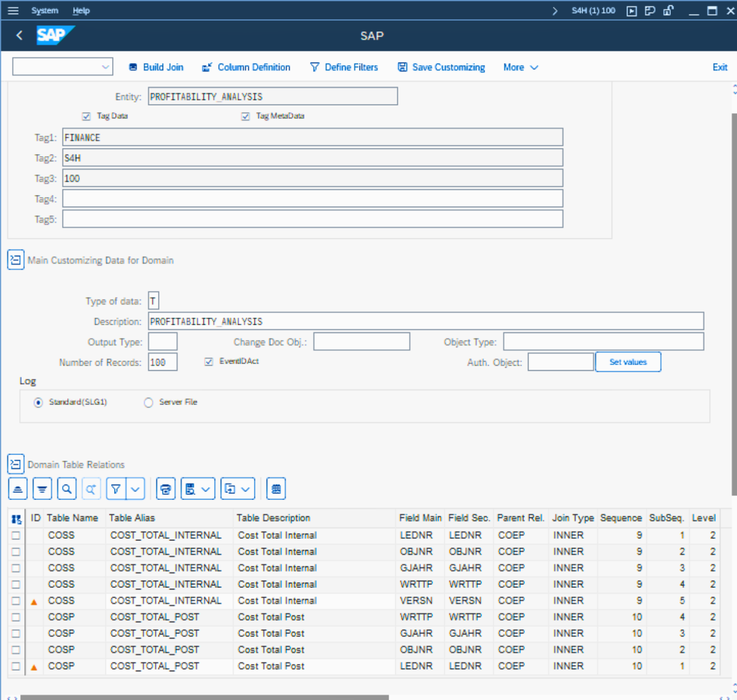Click the Set Filter funnel icon
This screenshot has height=700, width=737.
click(116, 489)
